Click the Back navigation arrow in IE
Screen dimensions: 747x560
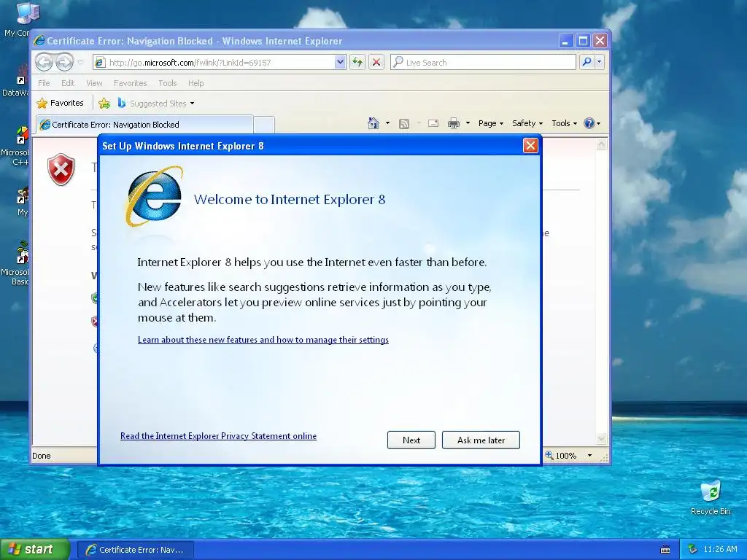pos(44,62)
